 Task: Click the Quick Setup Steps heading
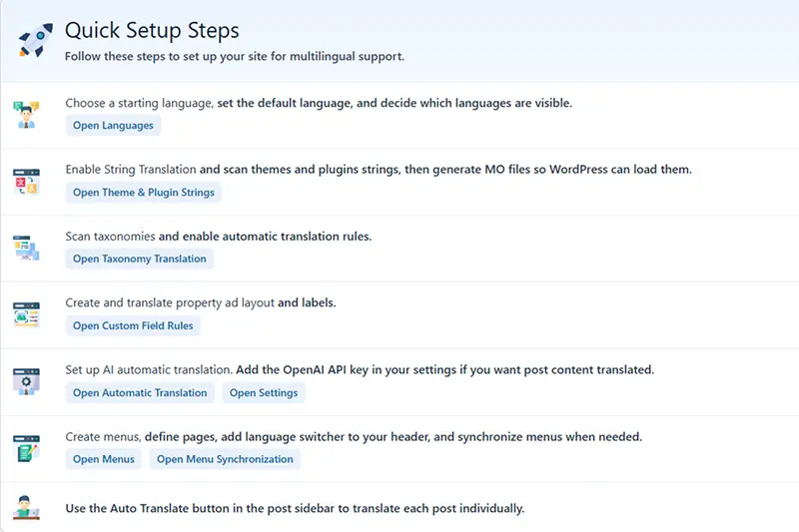coord(152,31)
